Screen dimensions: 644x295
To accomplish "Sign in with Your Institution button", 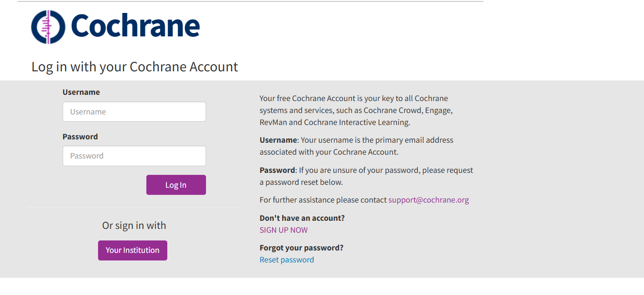I will click(132, 250).
